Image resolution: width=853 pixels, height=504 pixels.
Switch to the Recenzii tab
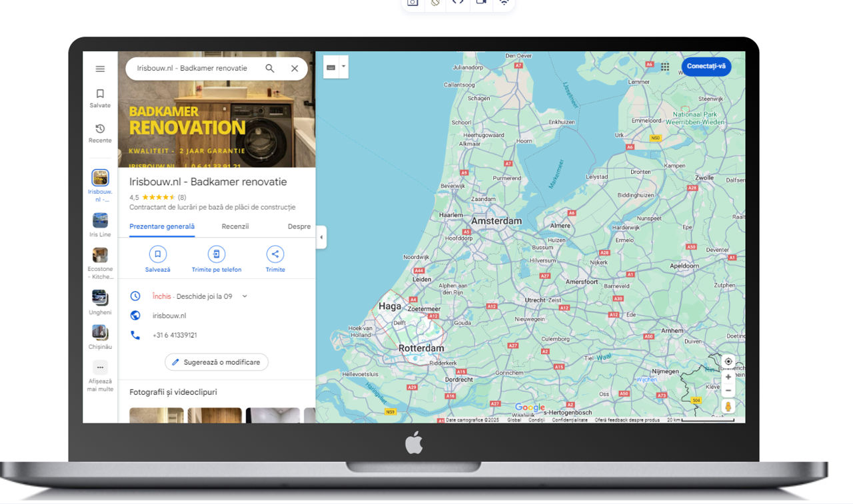[x=235, y=226]
